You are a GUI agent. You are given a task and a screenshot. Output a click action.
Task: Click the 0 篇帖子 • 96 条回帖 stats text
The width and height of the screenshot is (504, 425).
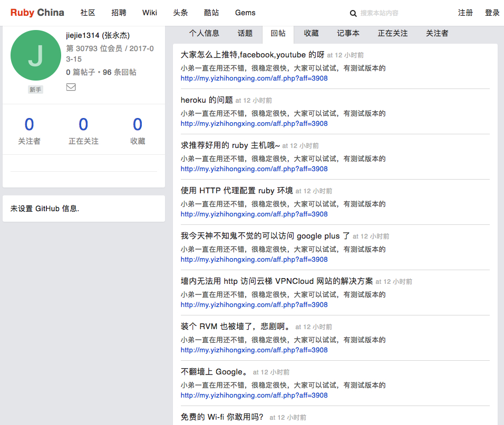(x=101, y=72)
